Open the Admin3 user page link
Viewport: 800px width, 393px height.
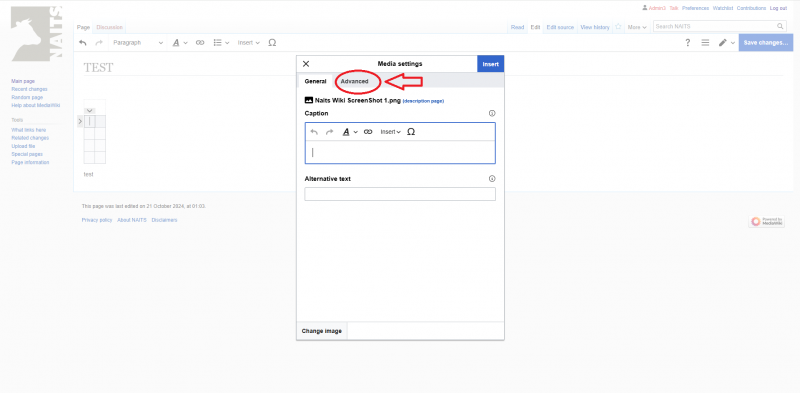pos(657,8)
